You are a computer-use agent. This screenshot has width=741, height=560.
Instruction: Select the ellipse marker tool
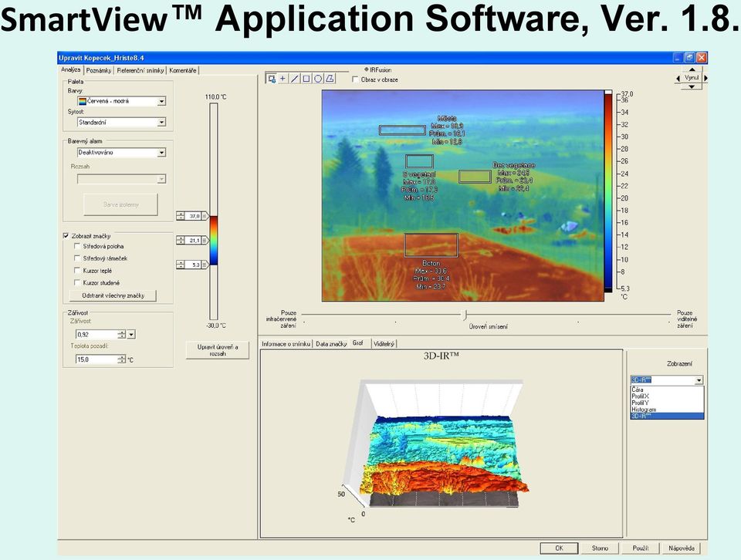point(318,79)
